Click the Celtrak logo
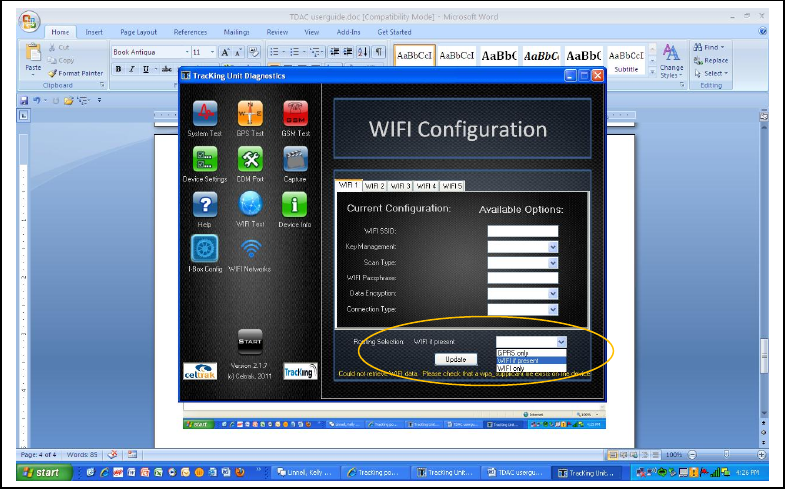This screenshot has width=785, height=489. [x=200, y=371]
